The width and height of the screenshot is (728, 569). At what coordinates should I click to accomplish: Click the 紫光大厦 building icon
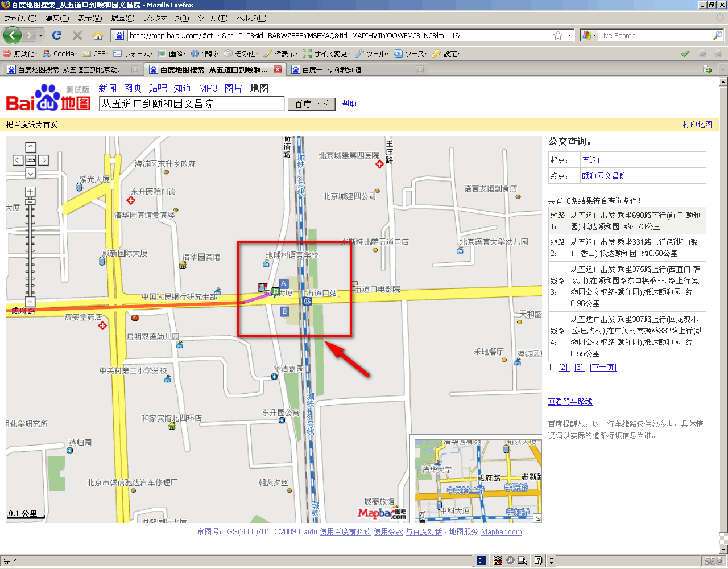click(79, 187)
